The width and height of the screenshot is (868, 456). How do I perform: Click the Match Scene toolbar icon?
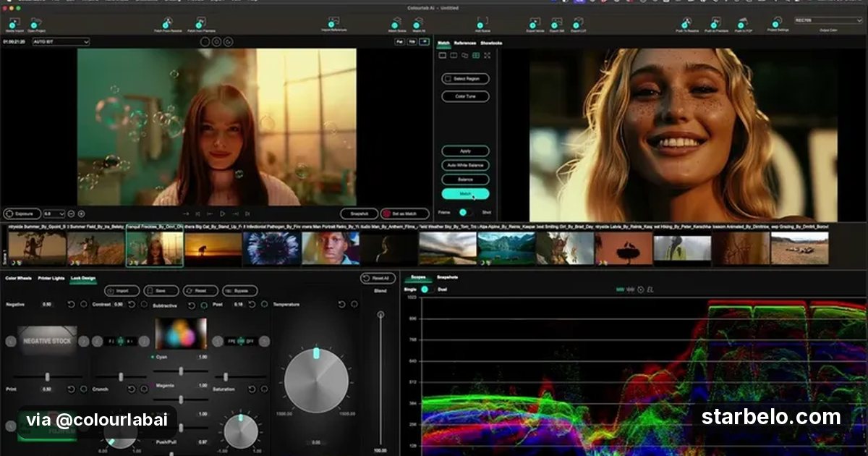[397, 22]
